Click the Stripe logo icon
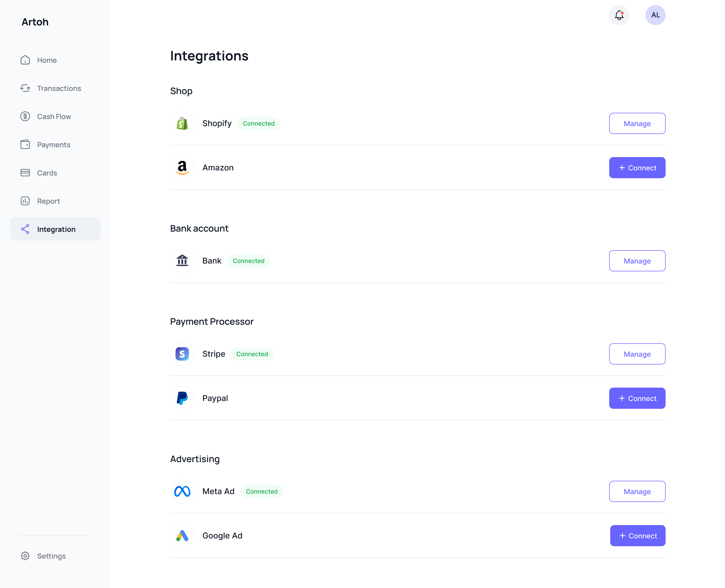Viewport: 725px width, 588px height. point(182,354)
